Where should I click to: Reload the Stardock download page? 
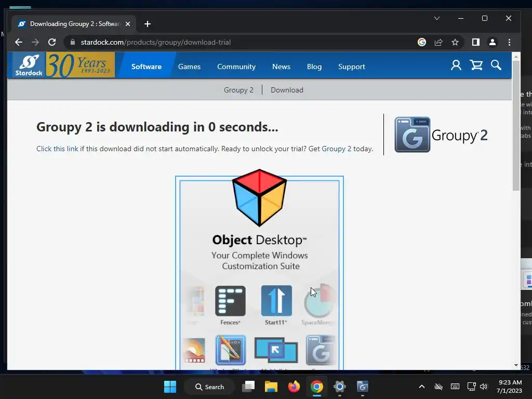coord(52,42)
